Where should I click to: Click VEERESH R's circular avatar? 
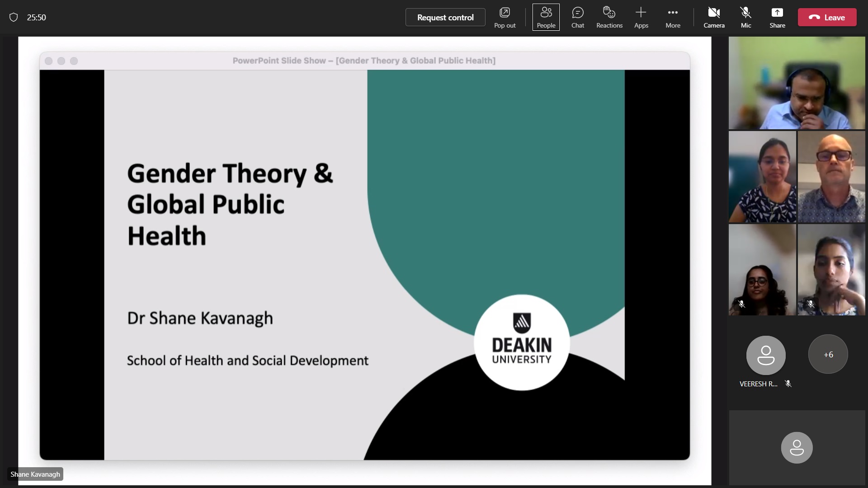766,354
